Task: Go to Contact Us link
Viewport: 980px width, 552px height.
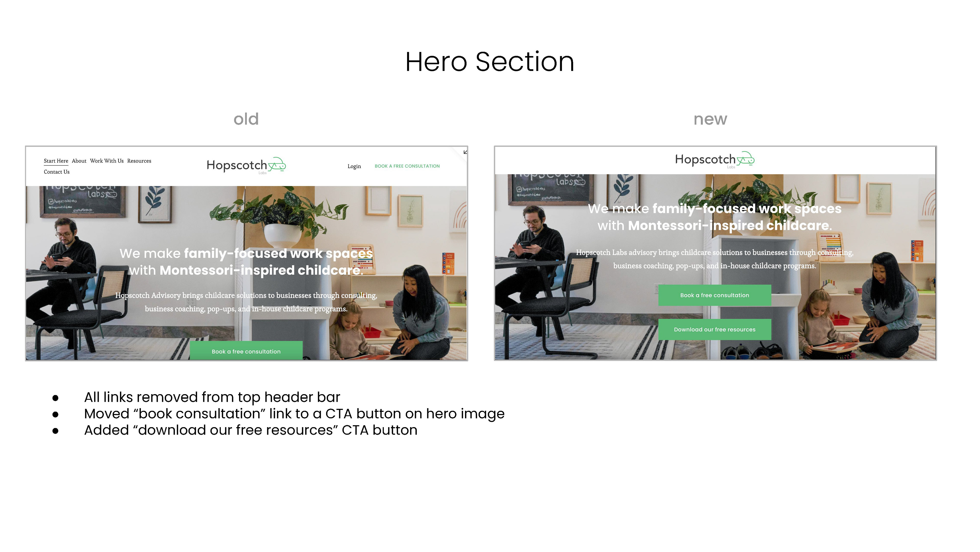Action: click(57, 172)
